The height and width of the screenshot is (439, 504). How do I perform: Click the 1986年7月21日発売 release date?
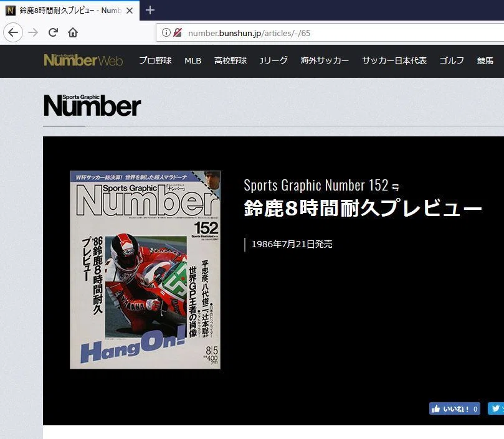coord(292,244)
